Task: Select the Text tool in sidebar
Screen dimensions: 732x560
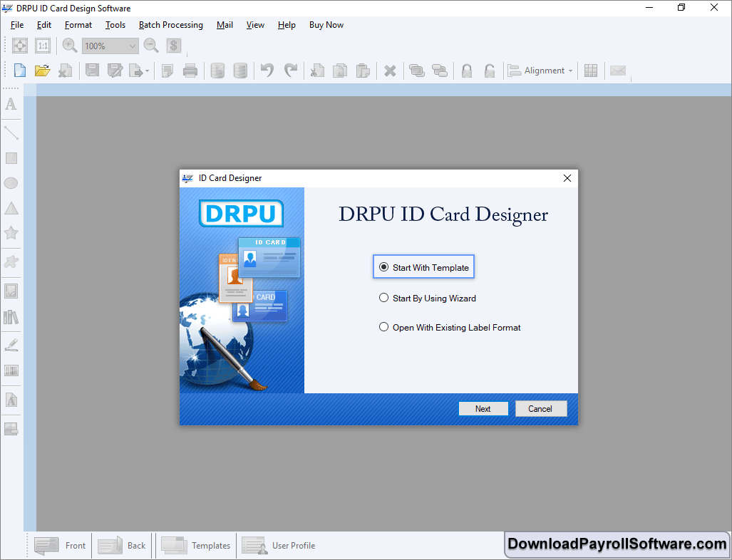Action: pyautogui.click(x=11, y=105)
